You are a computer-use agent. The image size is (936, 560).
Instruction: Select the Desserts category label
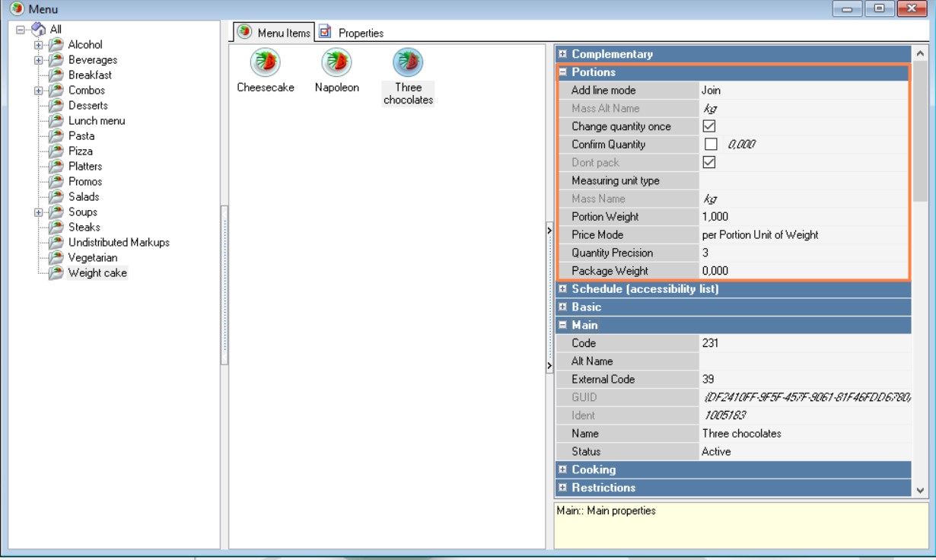click(88, 106)
